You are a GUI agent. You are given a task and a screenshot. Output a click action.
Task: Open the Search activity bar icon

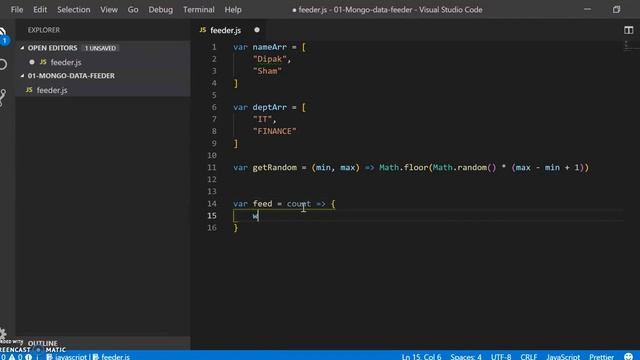point(3,64)
